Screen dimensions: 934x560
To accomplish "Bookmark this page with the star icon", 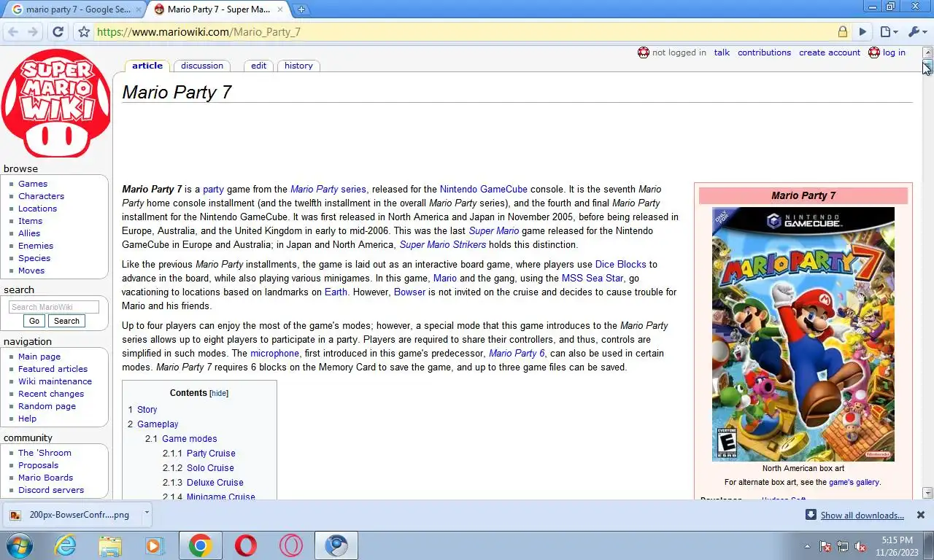I will pyautogui.click(x=84, y=32).
